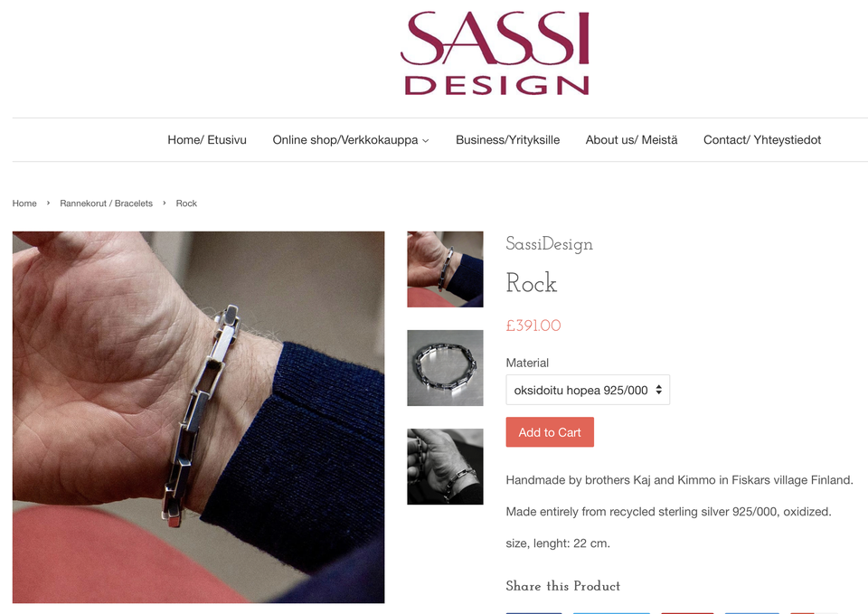Click the Rock product title

531,283
